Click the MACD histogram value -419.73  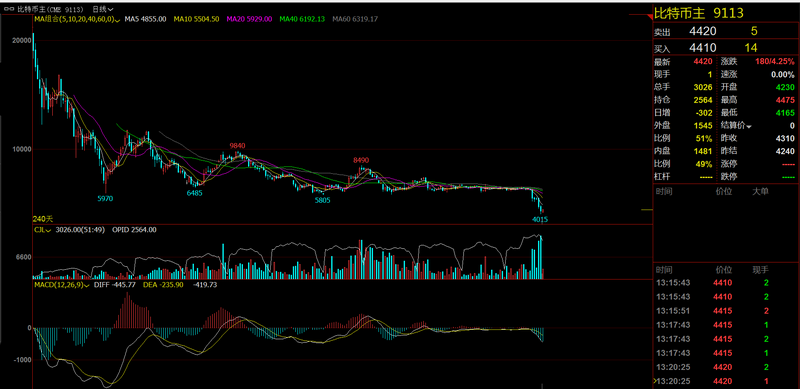point(206,285)
